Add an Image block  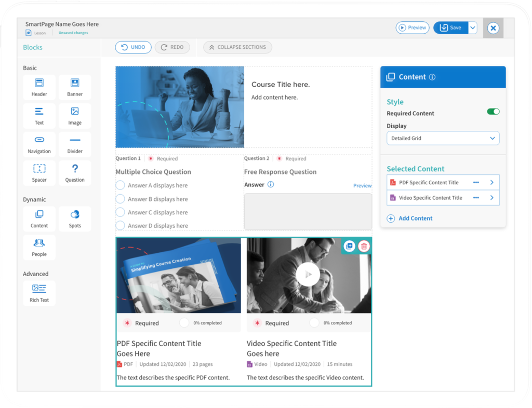click(75, 116)
